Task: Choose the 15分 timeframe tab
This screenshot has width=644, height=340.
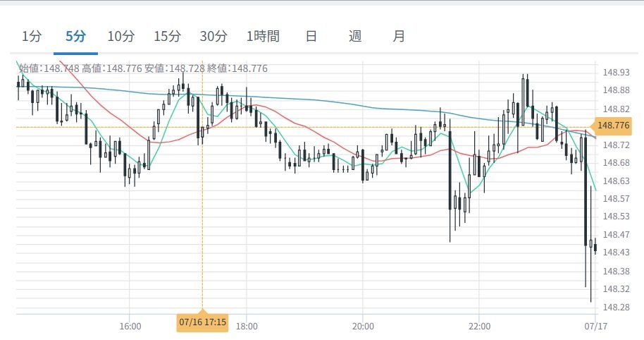Action: coord(167,36)
